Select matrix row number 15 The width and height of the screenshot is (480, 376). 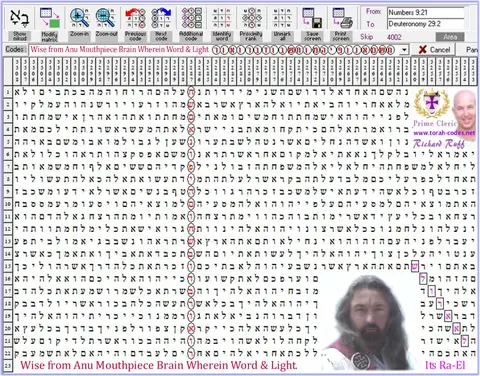point(8,266)
